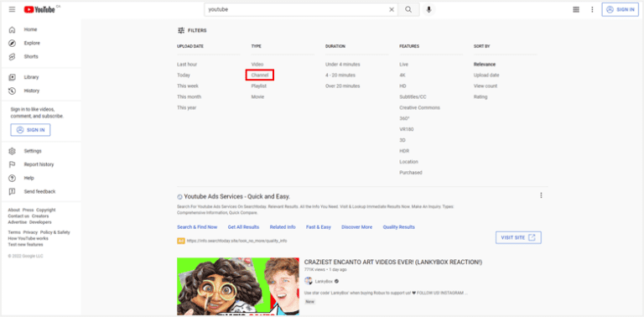The width and height of the screenshot is (644, 317).
Task: Enable the Subtitles/CC filter
Action: (413, 97)
